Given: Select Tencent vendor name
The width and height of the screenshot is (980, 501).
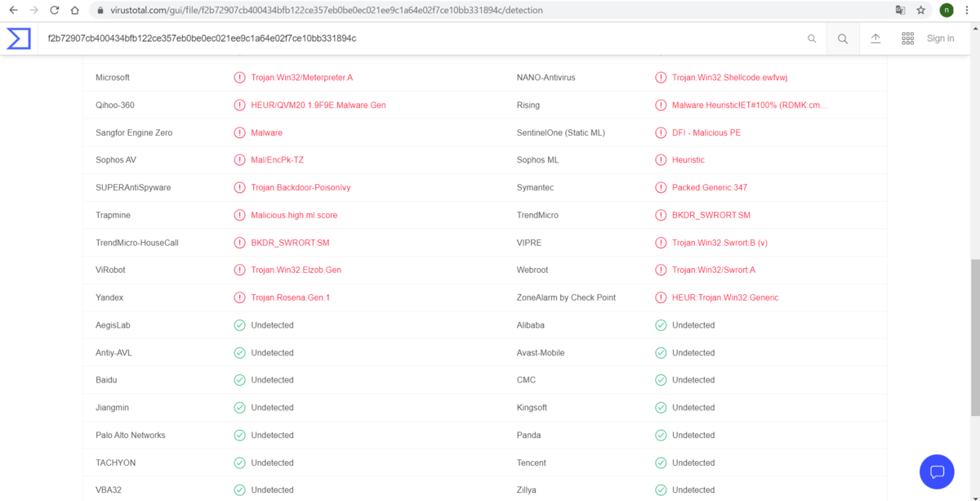Looking at the screenshot, I should tap(532, 463).
